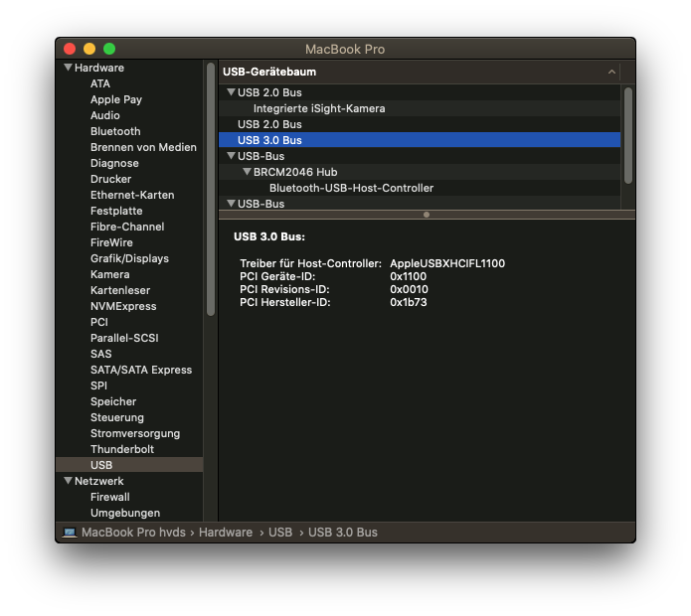Collapse the BRCM2046 Hub disclosure triangle
The height and width of the screenshot is (616, 691).
coord(247,172)
